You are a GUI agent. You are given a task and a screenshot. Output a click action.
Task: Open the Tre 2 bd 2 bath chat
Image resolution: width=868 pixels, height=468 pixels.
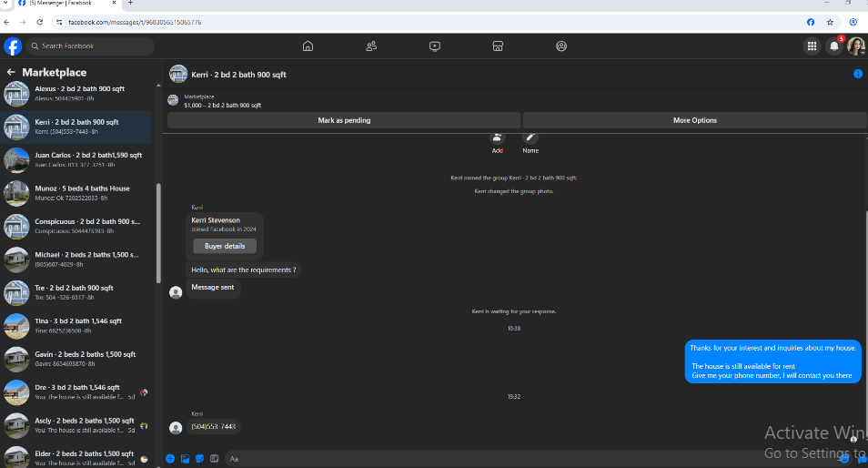pyautogui.click(x=76, y=293)
